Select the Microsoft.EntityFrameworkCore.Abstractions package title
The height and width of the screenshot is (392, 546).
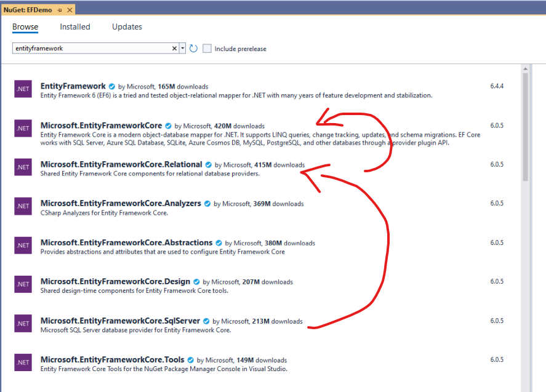(x=126, y=242)
